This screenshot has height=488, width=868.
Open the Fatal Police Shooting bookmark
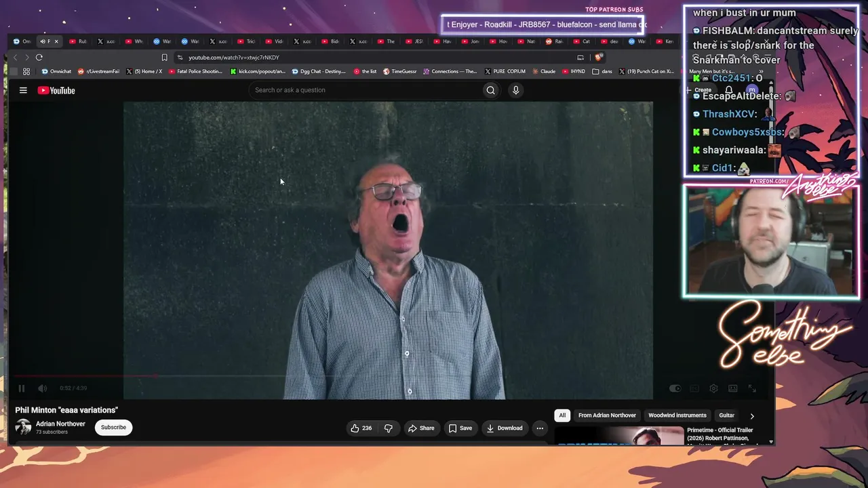pos(196,71)
